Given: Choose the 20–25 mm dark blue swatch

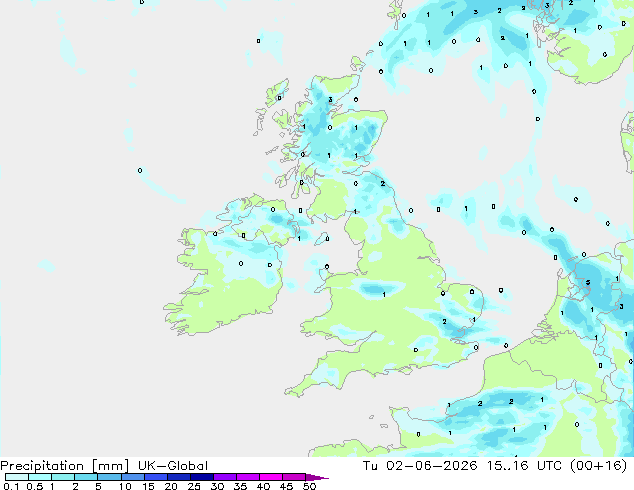Looking at the screenshot, I should [x=178, y=477].
